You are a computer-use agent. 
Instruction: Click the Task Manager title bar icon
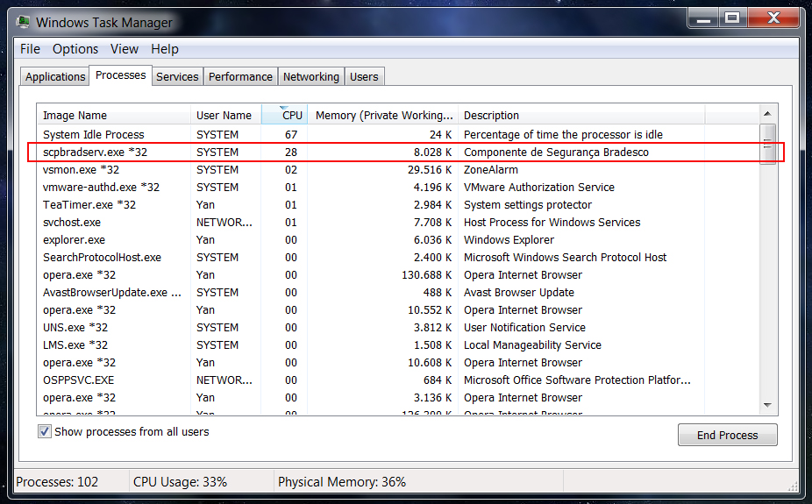point(23,22)
